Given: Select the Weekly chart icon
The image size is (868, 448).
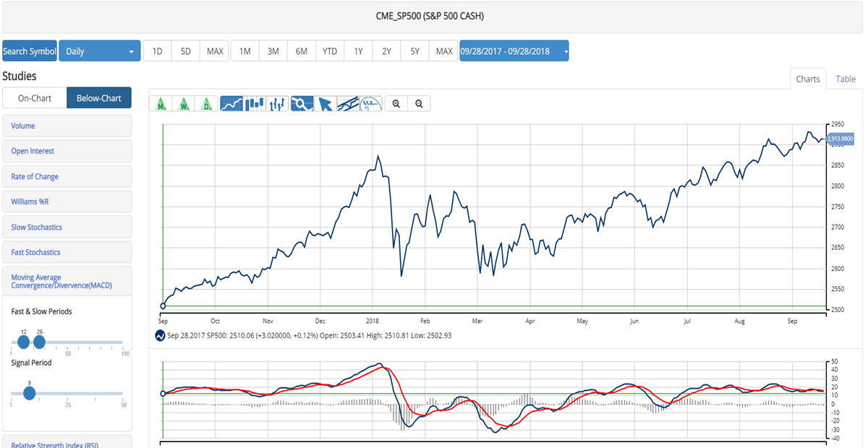Looking at the screenshot, I should [x=184, y=103].
